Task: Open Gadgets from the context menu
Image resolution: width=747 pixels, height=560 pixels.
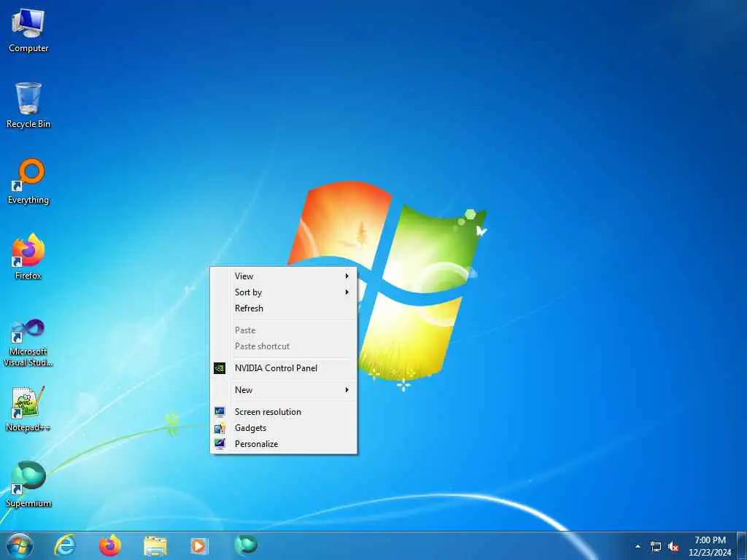Action: click(284, 428)
